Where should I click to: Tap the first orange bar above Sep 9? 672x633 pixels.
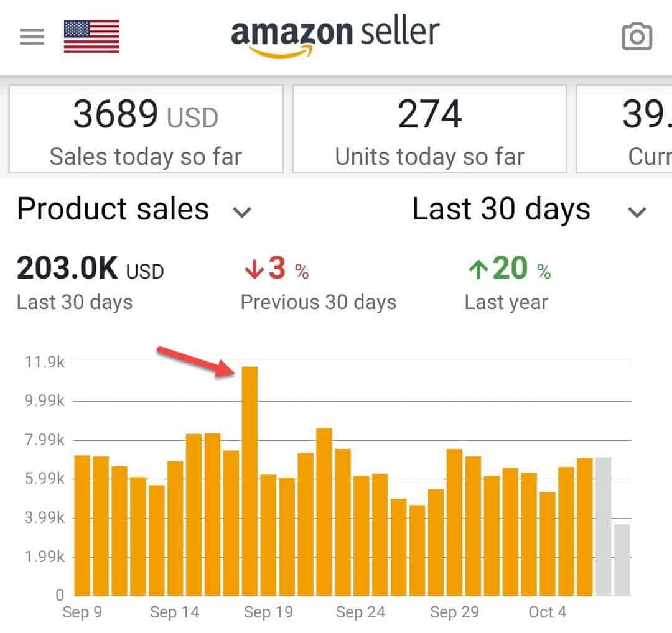(82, 525)
